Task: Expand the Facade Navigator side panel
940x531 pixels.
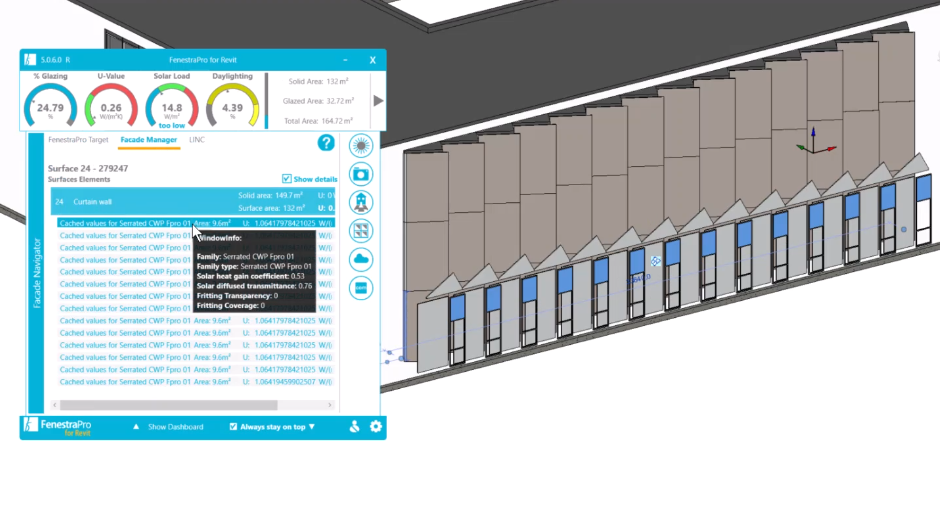Action: (x=37, y=273)
